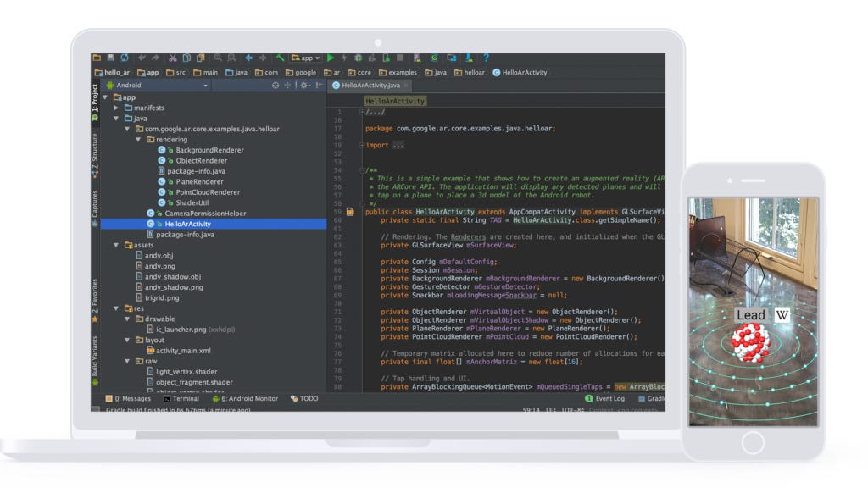Click the lightning Apply Changes icon
The height and width of the screenshot is (488, 868).
pos(344,58)
